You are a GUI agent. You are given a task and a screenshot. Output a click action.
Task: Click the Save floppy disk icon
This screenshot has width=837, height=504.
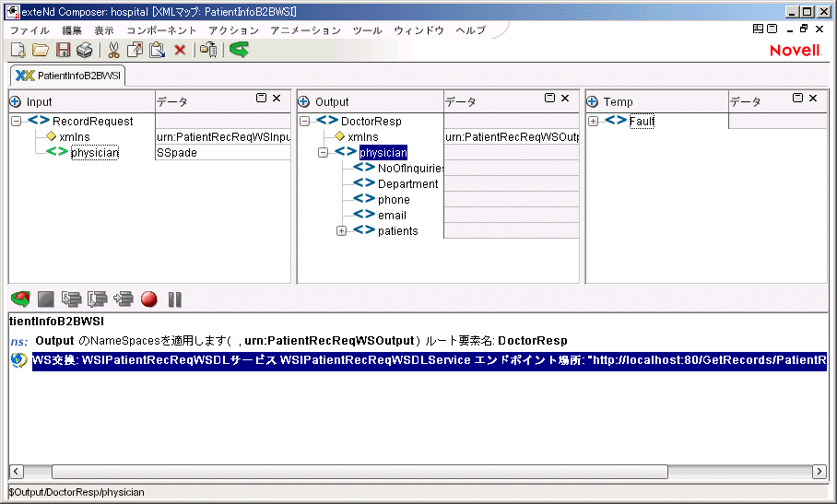coord(63,50)
